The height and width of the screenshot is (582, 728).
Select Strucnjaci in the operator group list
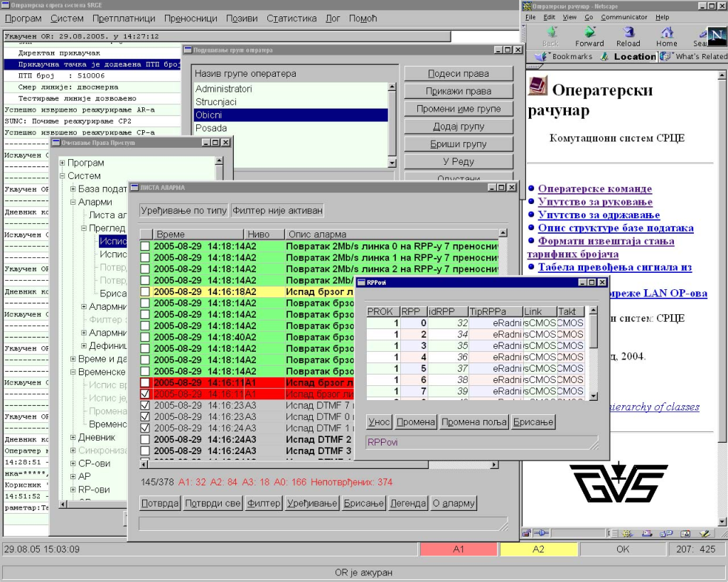pos(216,102)
